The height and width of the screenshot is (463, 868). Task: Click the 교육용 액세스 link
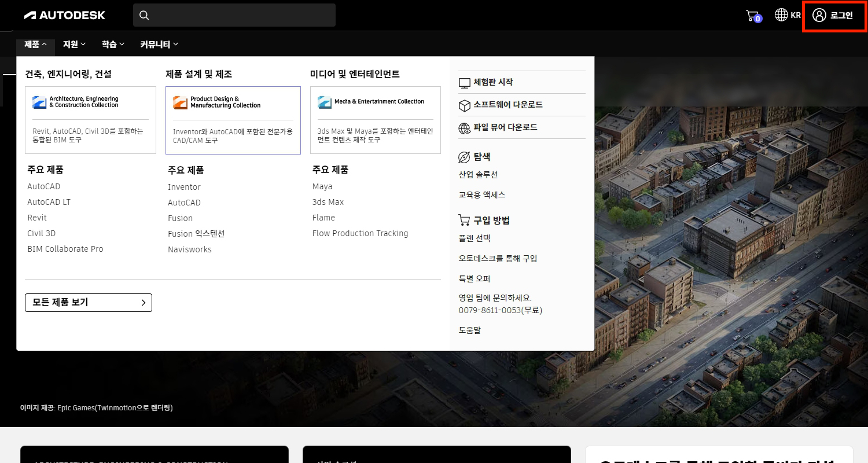pyautogui.click(x=481, y=194)
